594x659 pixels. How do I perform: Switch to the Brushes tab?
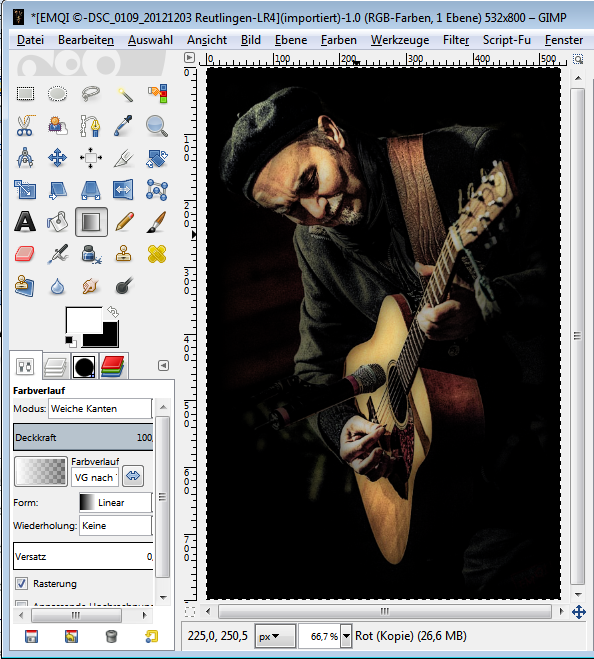pos(84,366)
